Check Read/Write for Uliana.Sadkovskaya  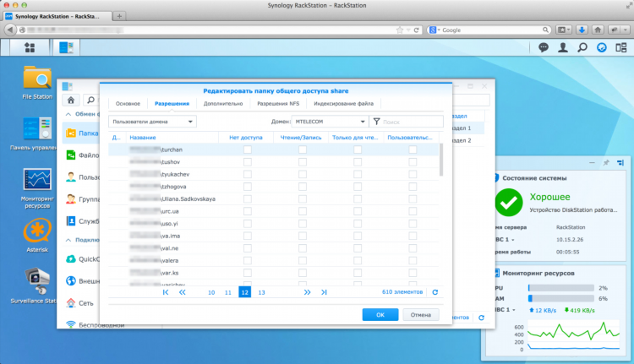(303, 198)
